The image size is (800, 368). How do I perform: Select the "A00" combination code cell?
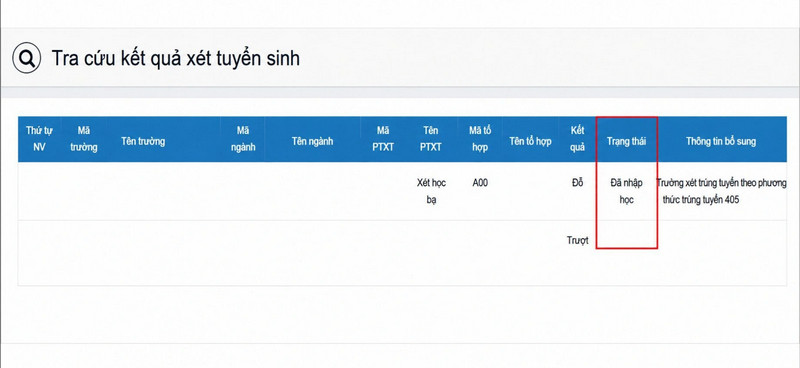pyautogui.click(x=480, y=183)
